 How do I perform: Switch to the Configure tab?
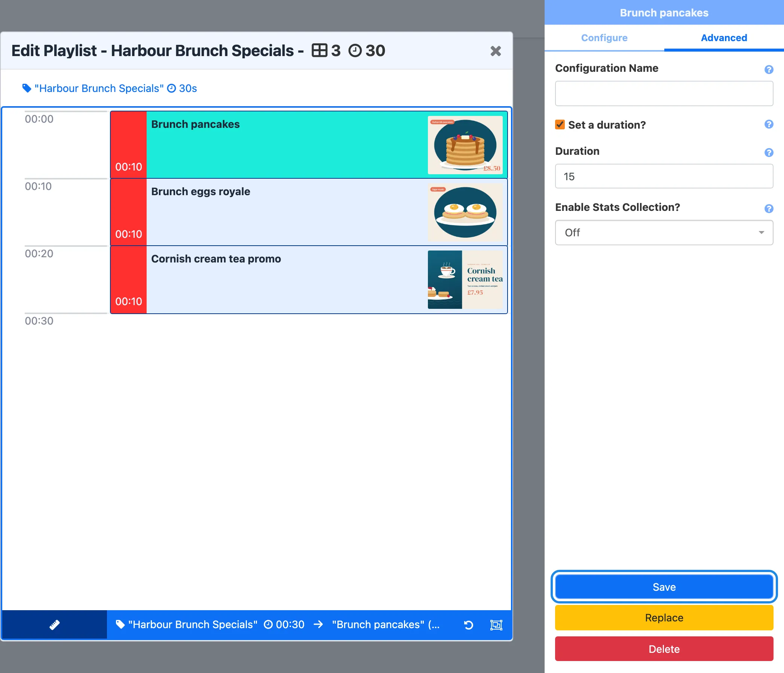point(604,38)
